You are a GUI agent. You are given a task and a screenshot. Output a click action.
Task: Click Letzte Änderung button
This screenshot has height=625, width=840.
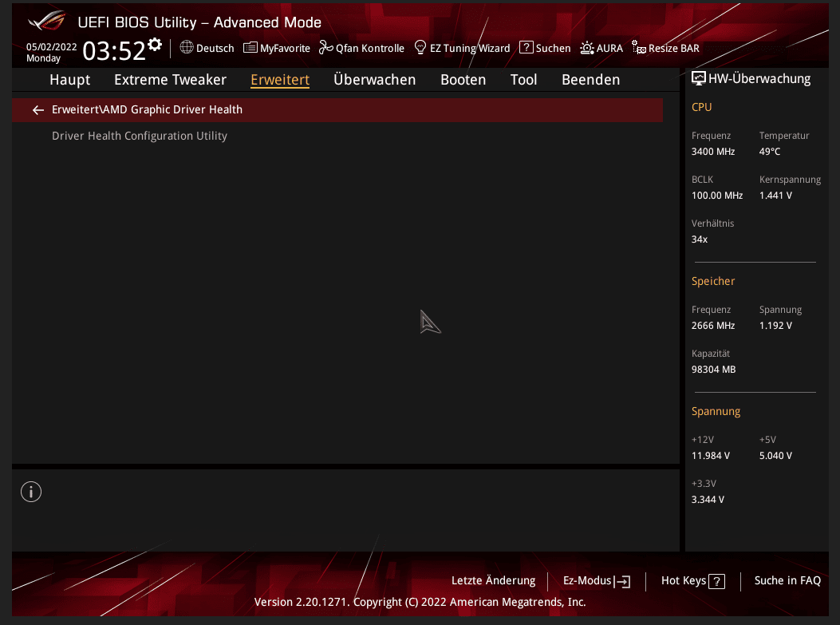(x=494, y=580)
